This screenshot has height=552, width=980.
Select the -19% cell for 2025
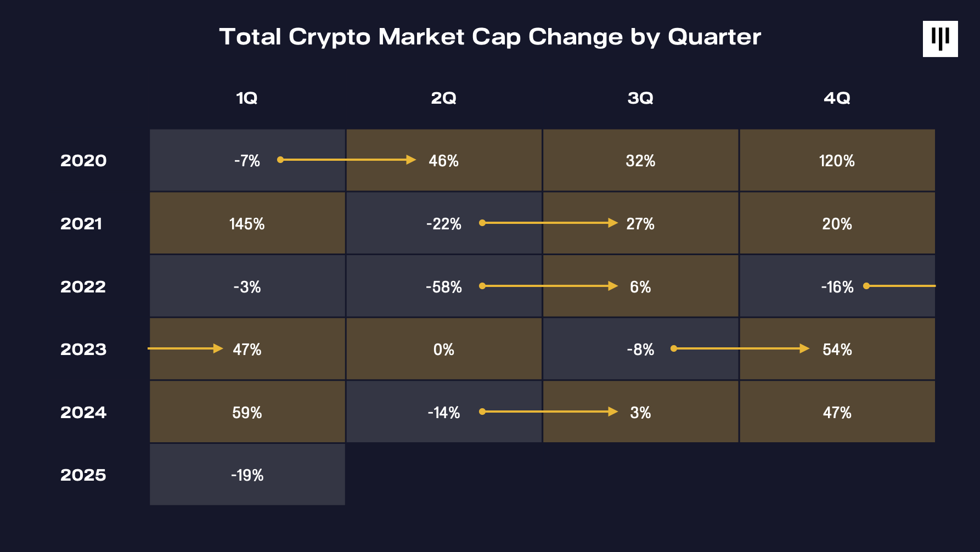point(247,475)
